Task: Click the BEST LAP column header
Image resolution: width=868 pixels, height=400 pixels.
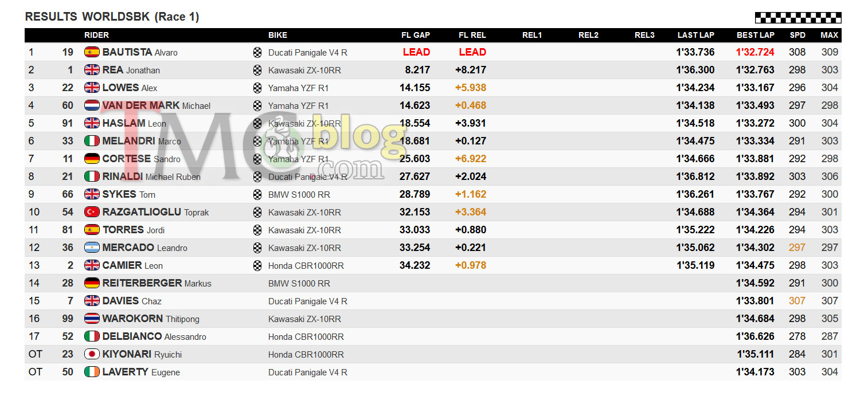Action: tap(756, 35)
